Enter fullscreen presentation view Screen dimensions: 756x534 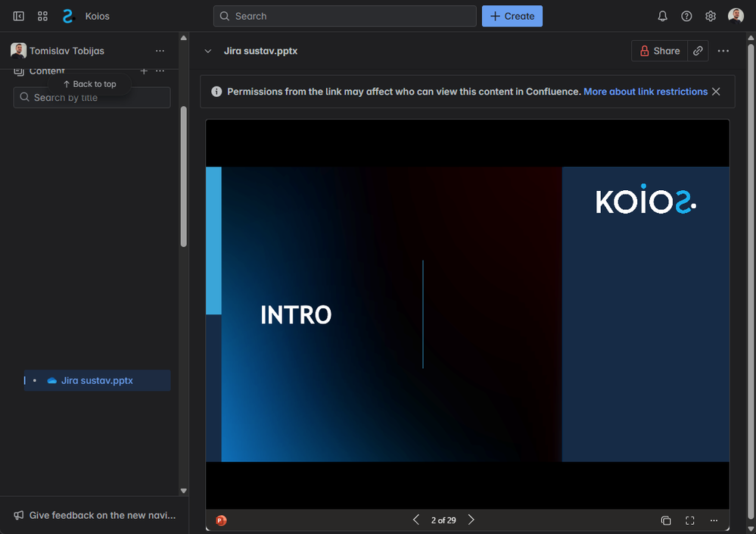pos(690,520)
